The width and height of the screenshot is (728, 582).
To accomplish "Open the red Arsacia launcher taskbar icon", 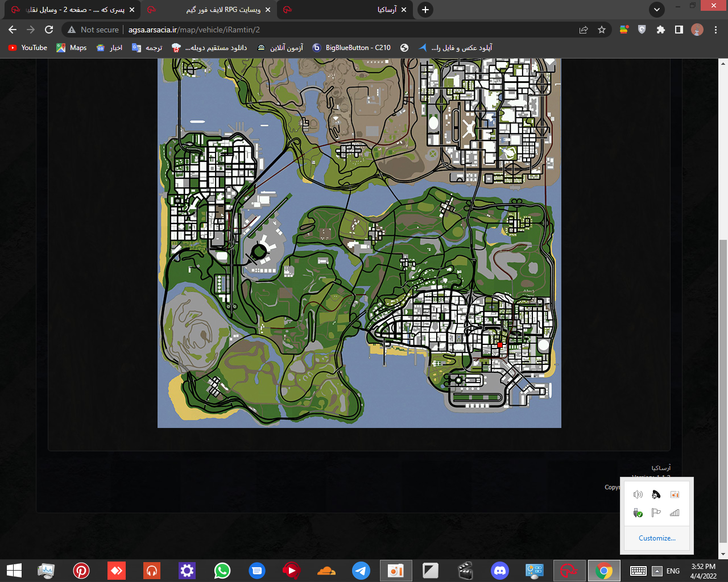I will [x=569, y=571].
